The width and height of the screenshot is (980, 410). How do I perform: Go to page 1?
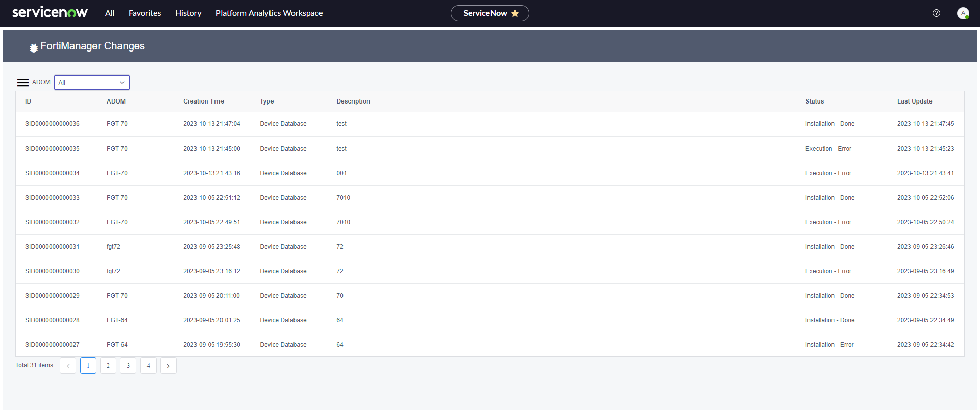click(88, 366)
